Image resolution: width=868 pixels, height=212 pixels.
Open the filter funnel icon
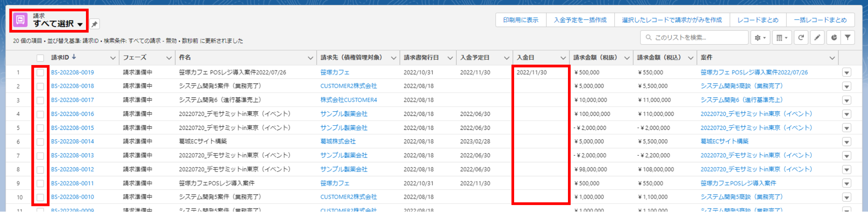click(x=848, y=38)
